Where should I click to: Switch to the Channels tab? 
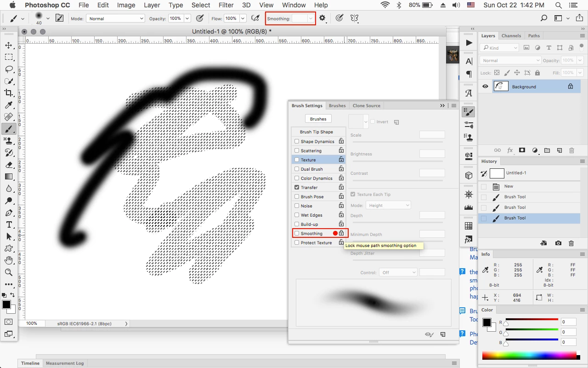tap(511, 35)
